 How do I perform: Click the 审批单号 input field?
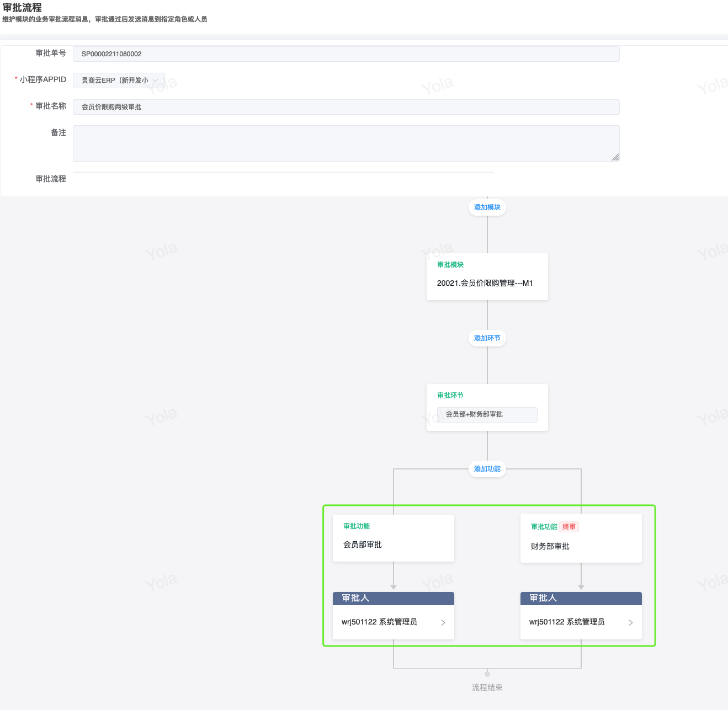[346, 54]
